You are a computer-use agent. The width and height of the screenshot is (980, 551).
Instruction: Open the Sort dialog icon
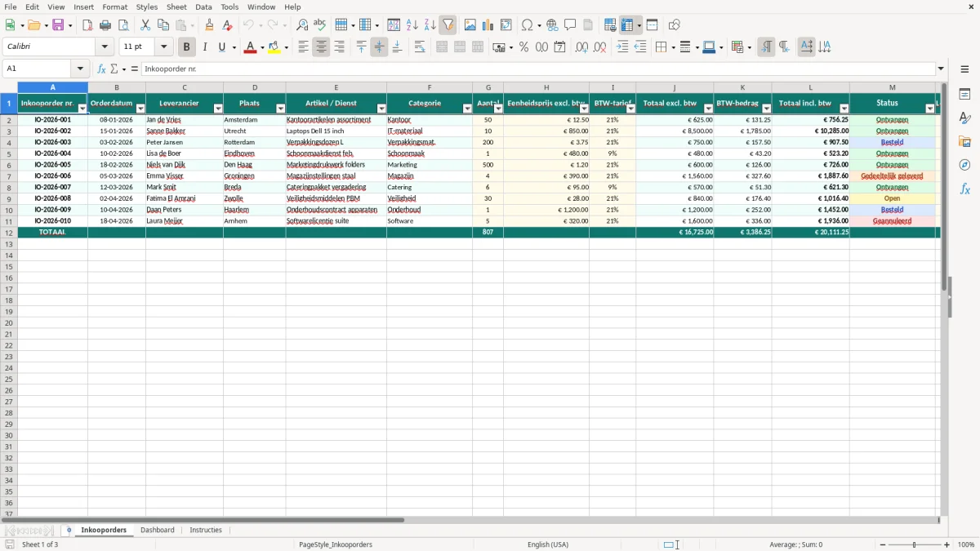394,25
